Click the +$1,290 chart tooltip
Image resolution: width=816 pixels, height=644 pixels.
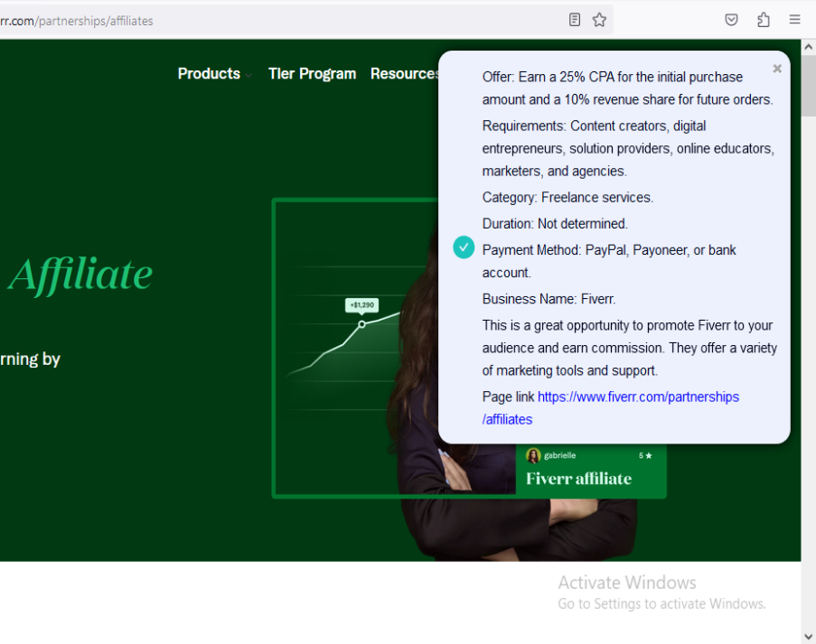tap(361, 304)
